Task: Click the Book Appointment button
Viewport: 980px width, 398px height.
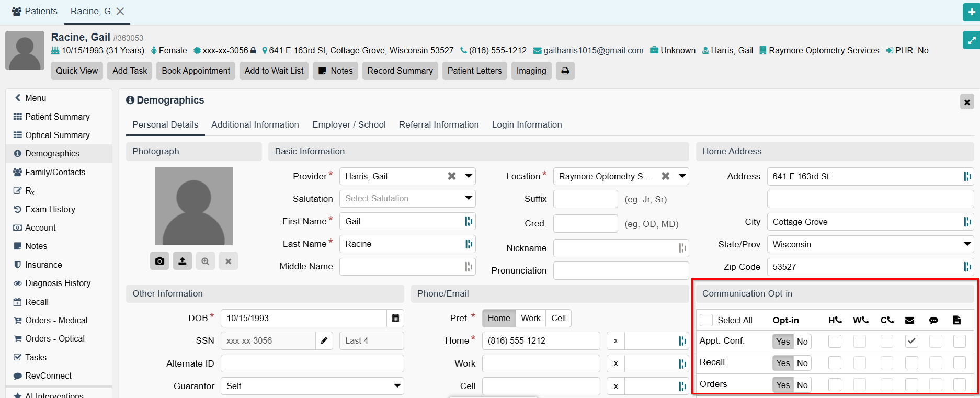Action: point(196,71)
